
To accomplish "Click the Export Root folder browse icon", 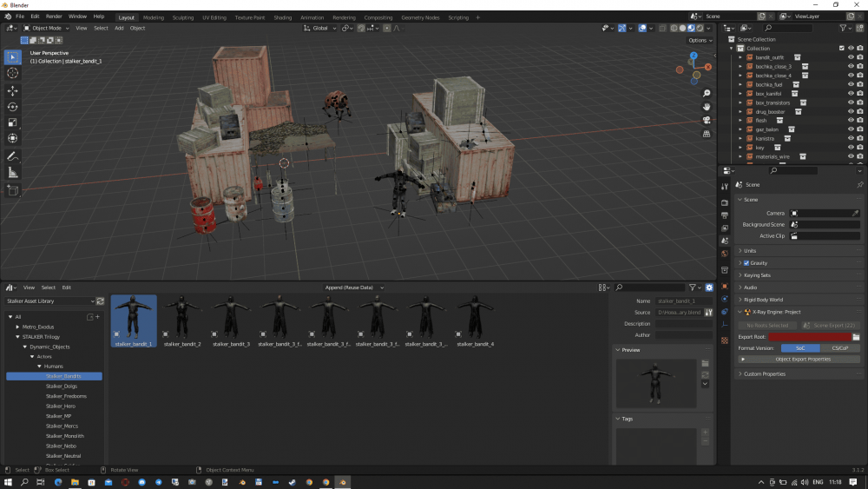I will tap(856, 337).
